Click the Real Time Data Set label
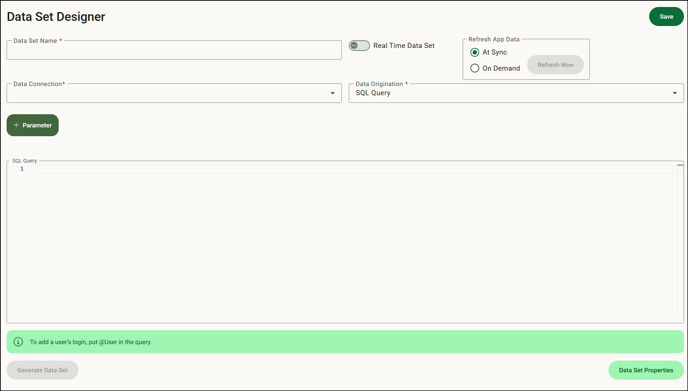 [404, 46]
